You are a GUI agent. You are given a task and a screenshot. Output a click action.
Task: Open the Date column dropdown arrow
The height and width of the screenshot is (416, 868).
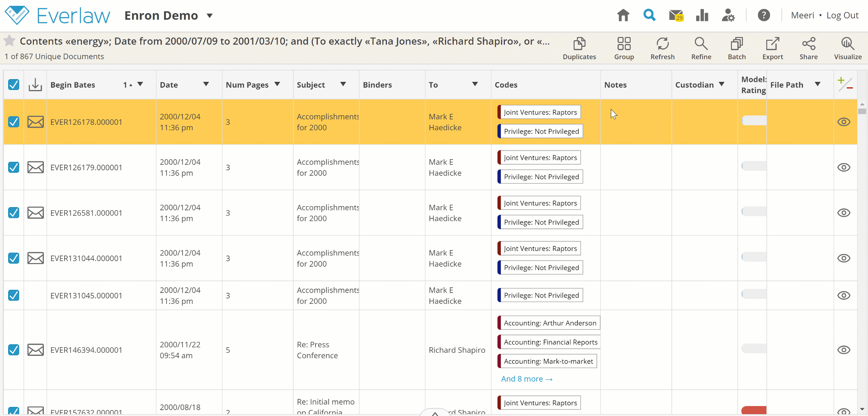click(206, 84)
